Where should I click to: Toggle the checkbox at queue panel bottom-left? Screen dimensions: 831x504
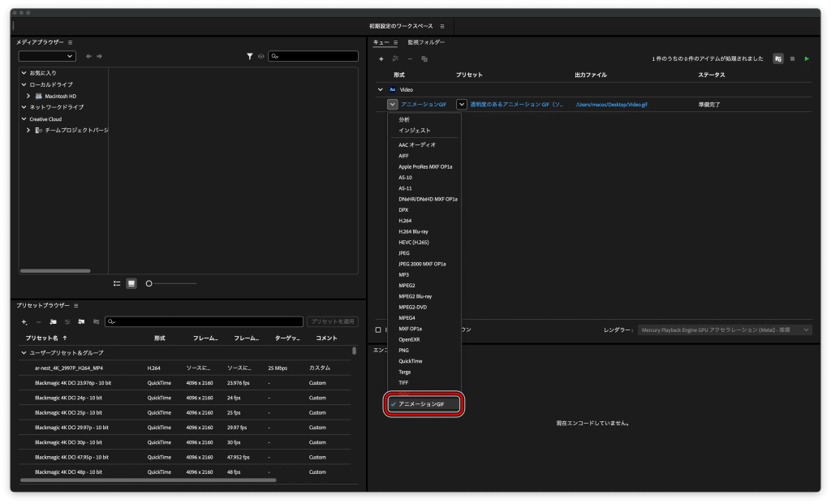pyautogui.click(x=378, y=330)
